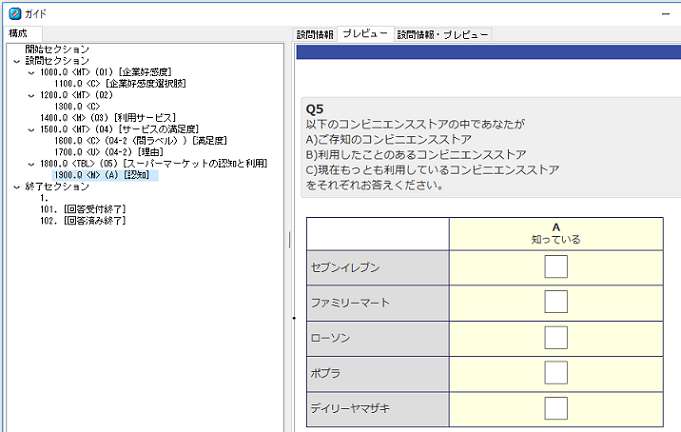Tick the ポプラ checkbox
The width and height of the screenshot is (681, 432).
pos(556,373)
